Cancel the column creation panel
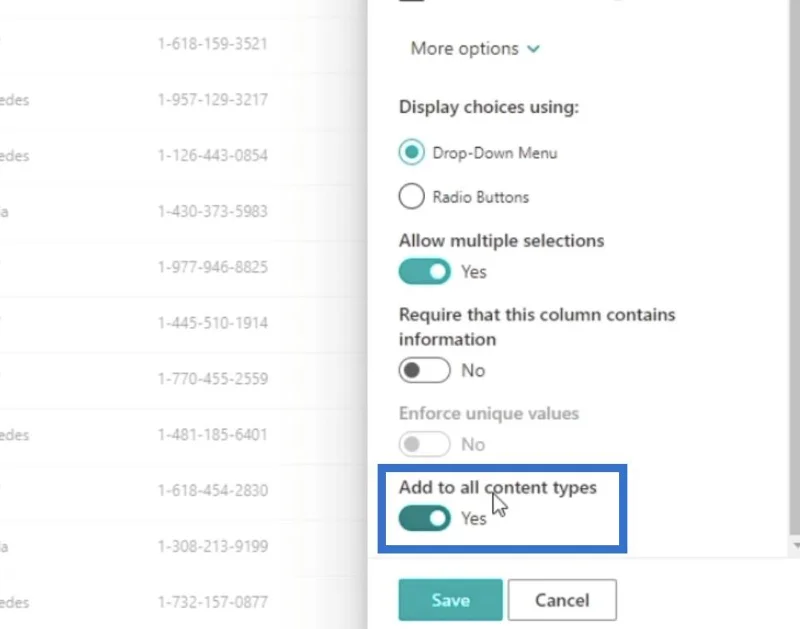Viewport: 800px width, 629px height. (x=562, y=600)
